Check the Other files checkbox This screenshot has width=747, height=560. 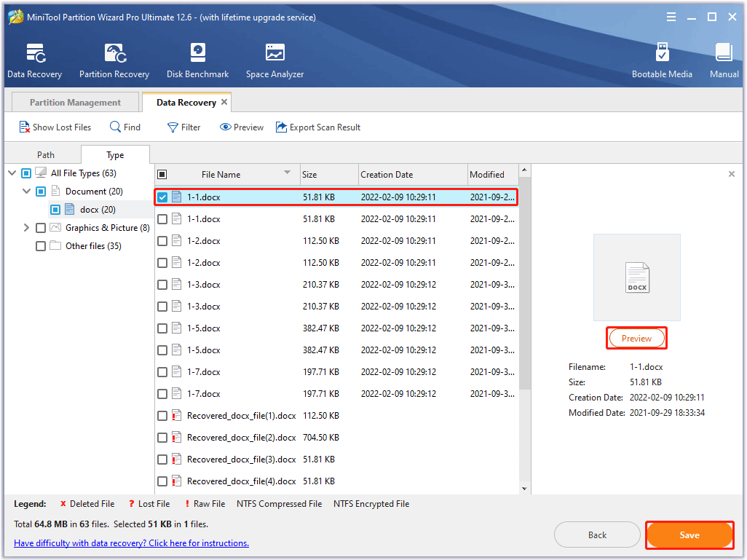(41, 246)
